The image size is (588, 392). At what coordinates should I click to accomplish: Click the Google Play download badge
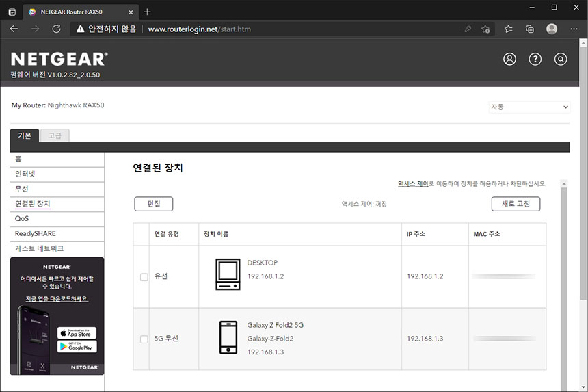click(77, 347)
